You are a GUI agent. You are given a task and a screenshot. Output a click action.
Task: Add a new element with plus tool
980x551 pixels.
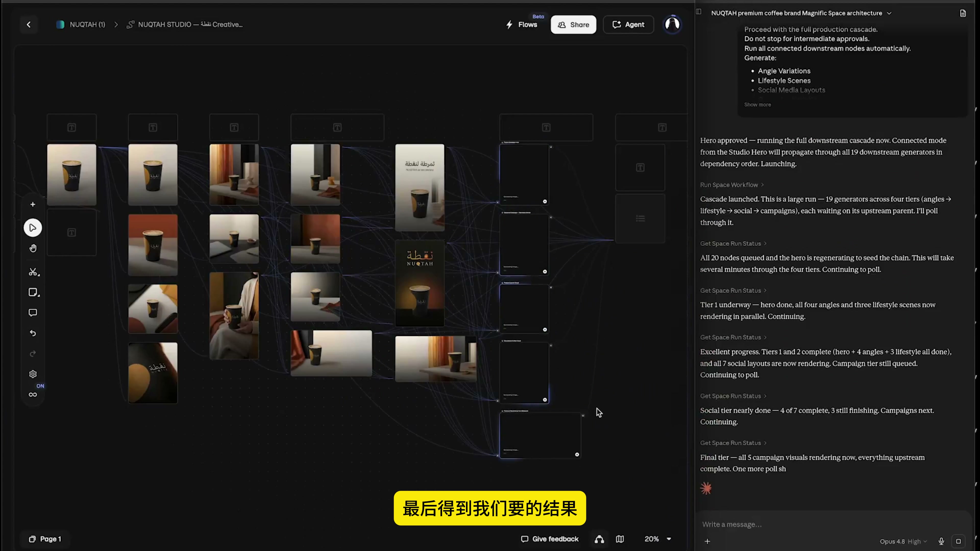point(33,205)
